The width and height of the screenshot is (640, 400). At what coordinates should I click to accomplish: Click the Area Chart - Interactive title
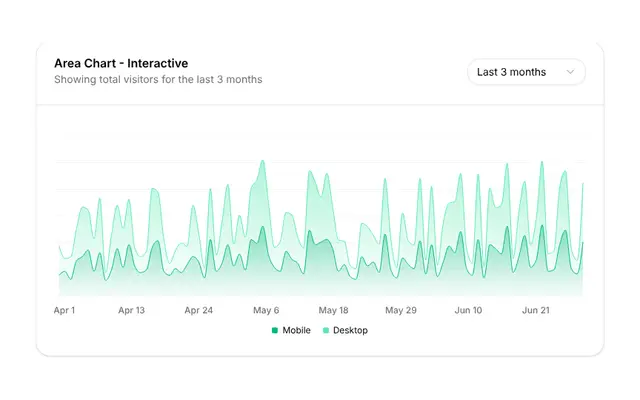pos(121,63)
